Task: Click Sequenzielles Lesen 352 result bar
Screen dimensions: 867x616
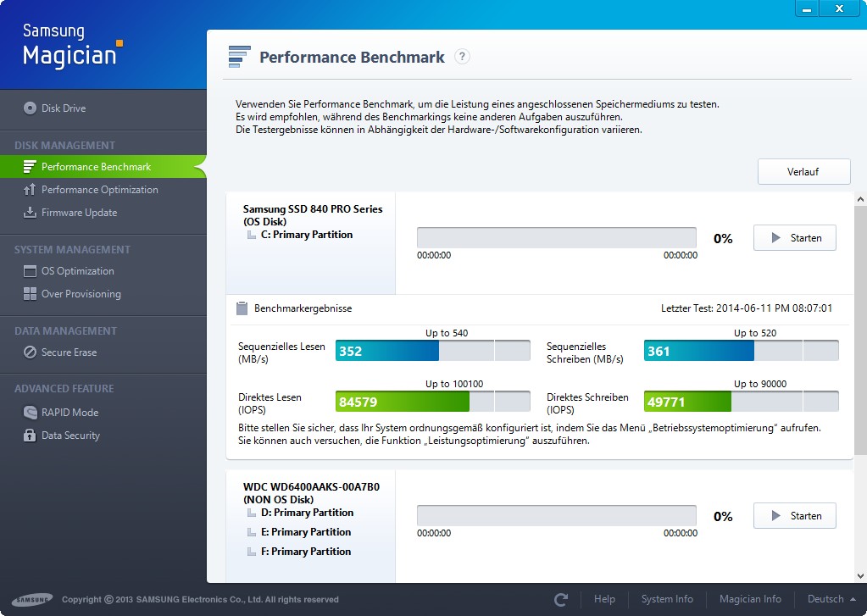Action: click(433, 351)
